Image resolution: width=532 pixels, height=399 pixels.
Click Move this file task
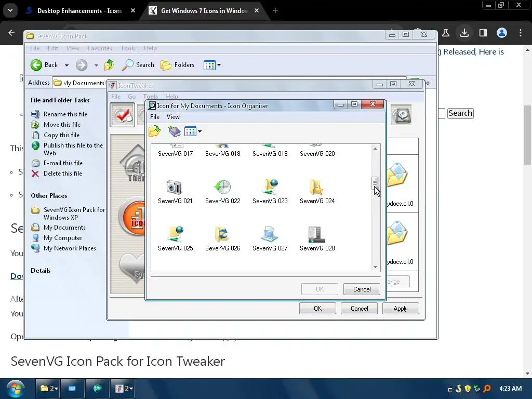coord(62,125)
